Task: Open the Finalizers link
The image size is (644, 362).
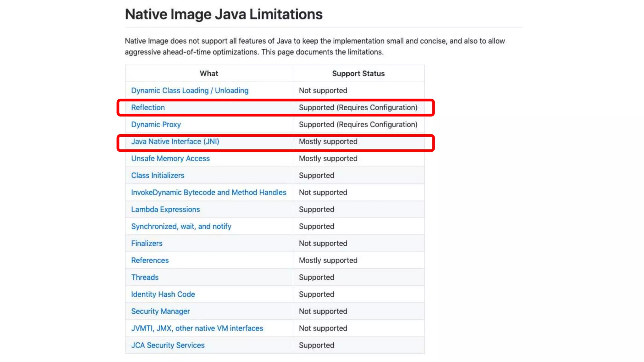Action: 147,243
